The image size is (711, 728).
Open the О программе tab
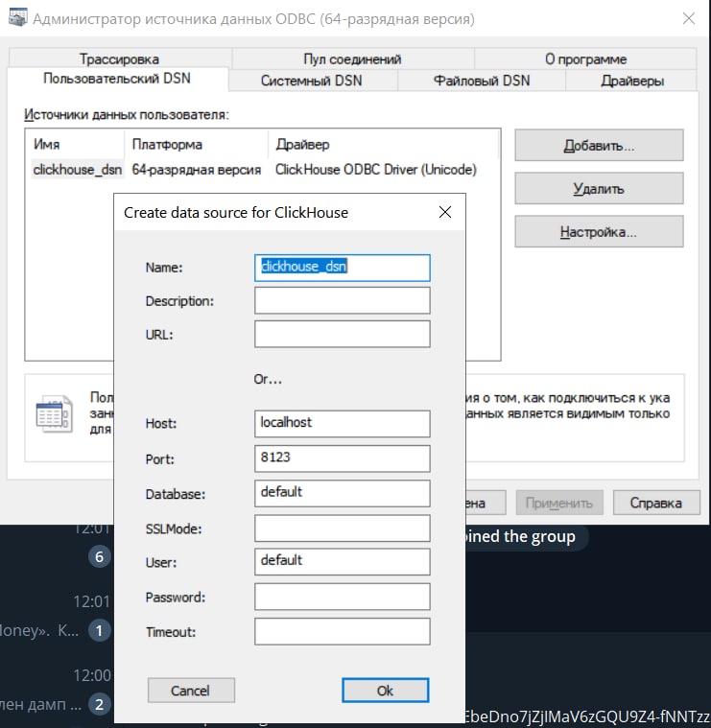click(585, 59)
